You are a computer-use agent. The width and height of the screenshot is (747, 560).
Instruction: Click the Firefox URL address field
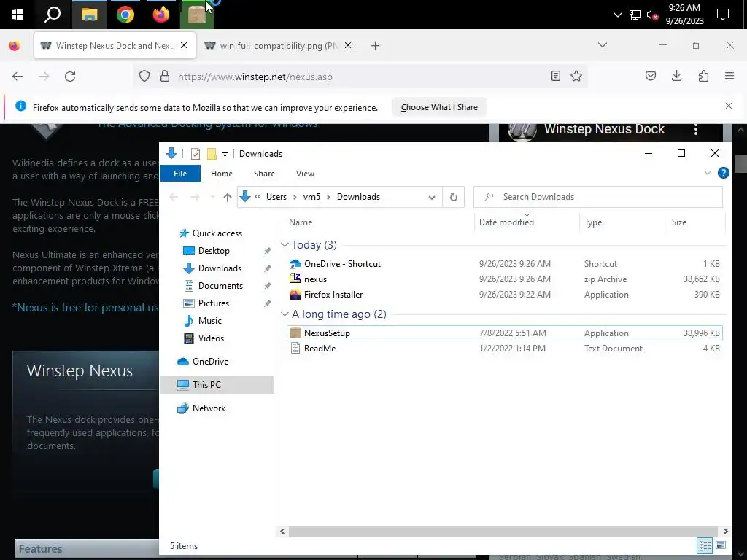point(360,77)
